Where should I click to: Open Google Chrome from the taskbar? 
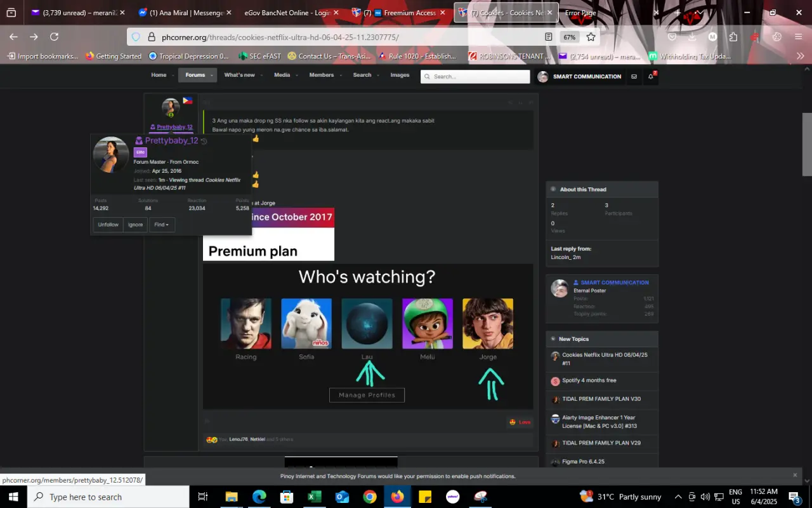pyautogui.click(x=370, y=497)
